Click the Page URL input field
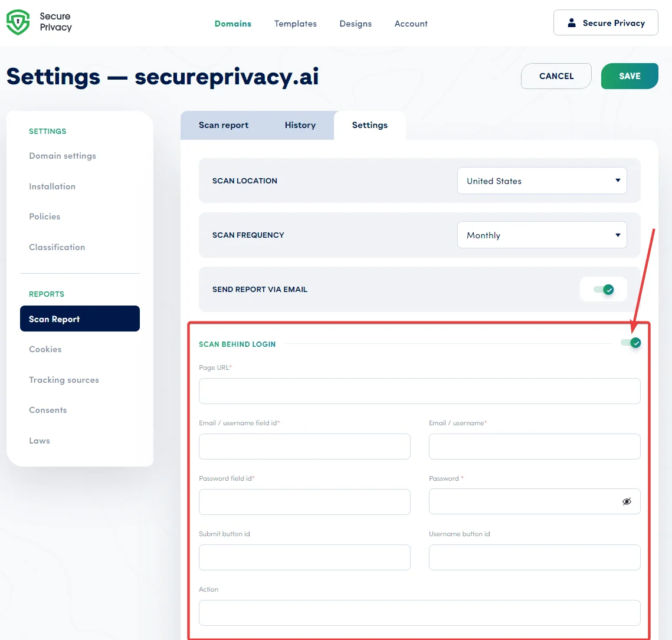 (419, 390)
